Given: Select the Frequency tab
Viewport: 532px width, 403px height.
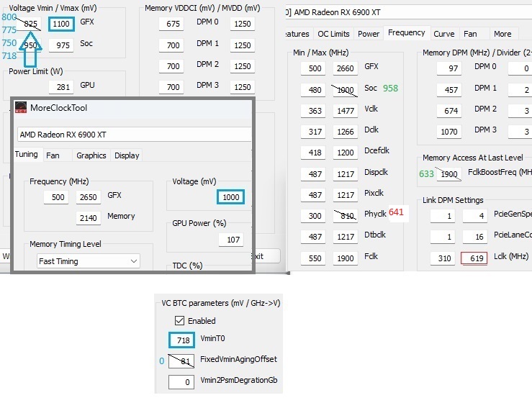Looking at the screenshot, I should click(407, 32).
